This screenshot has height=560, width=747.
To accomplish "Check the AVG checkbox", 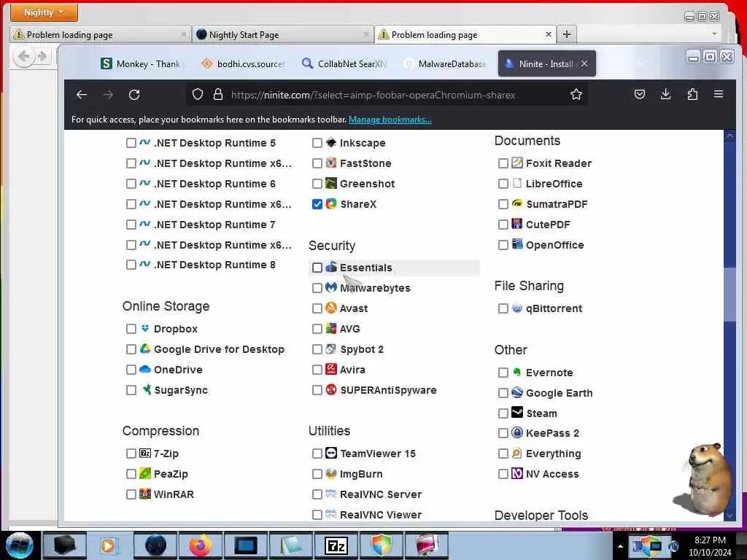I will point(317,329).
